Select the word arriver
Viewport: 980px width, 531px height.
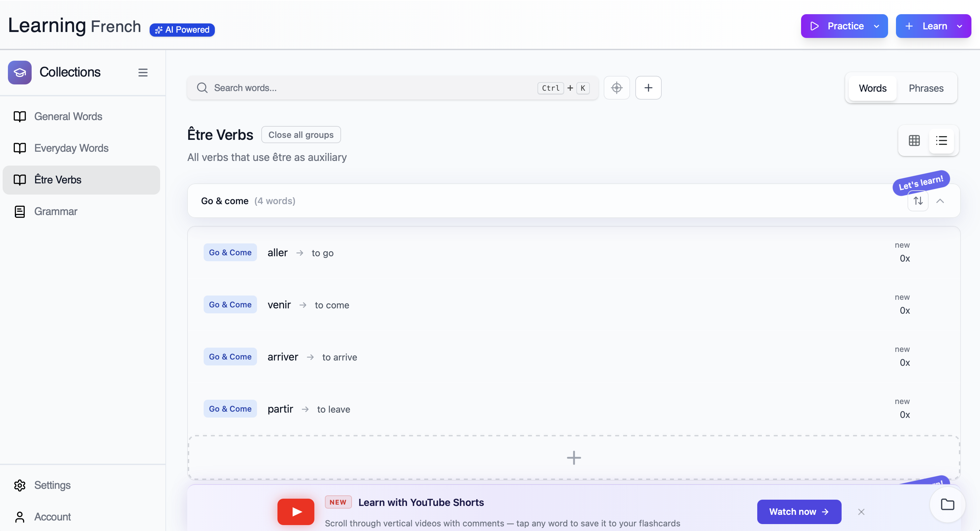pos(283,357)
